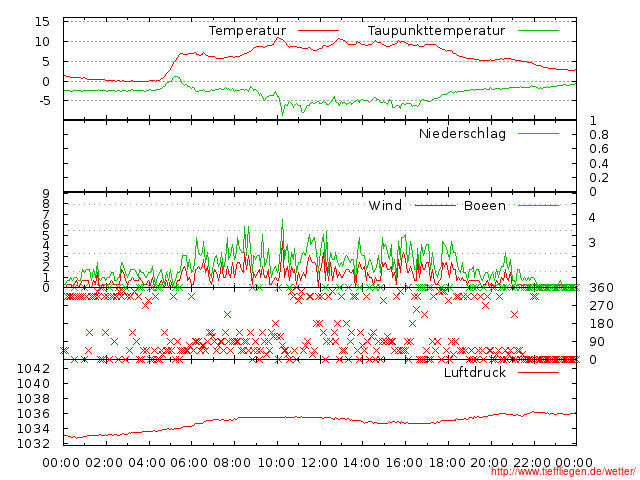640x480 pixels.
Task: Click the 0.8 precipitation axis value
Action: (599, 135)
